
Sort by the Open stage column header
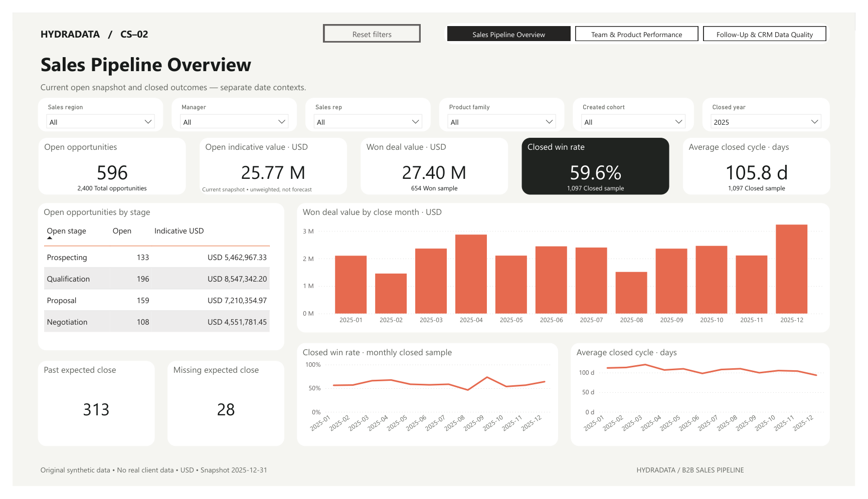tap(66, 231)
